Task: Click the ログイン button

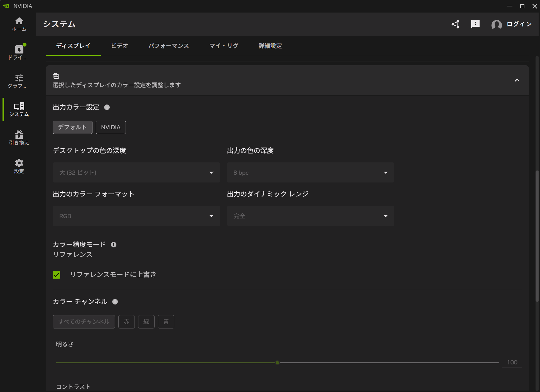Action: pyautogui.click(x=519, y=24)
